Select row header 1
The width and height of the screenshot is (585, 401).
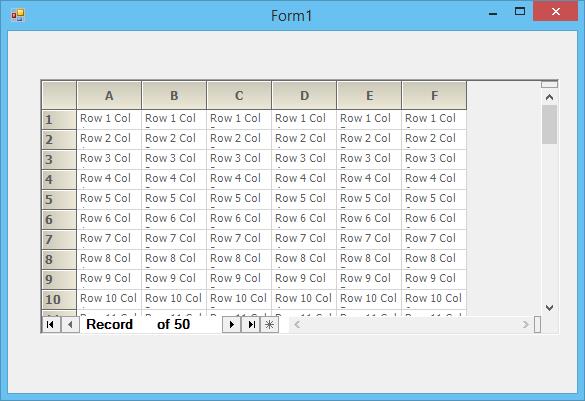tap(59, 120)
